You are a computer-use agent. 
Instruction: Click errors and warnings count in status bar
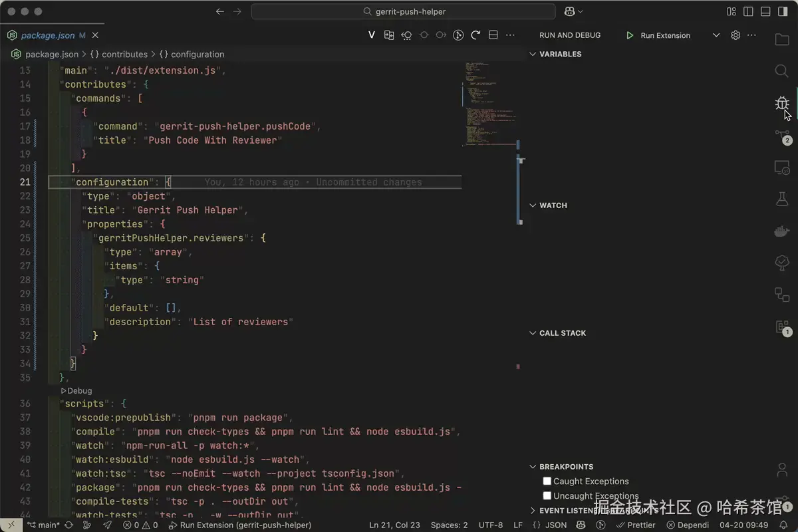click(140, 525)
